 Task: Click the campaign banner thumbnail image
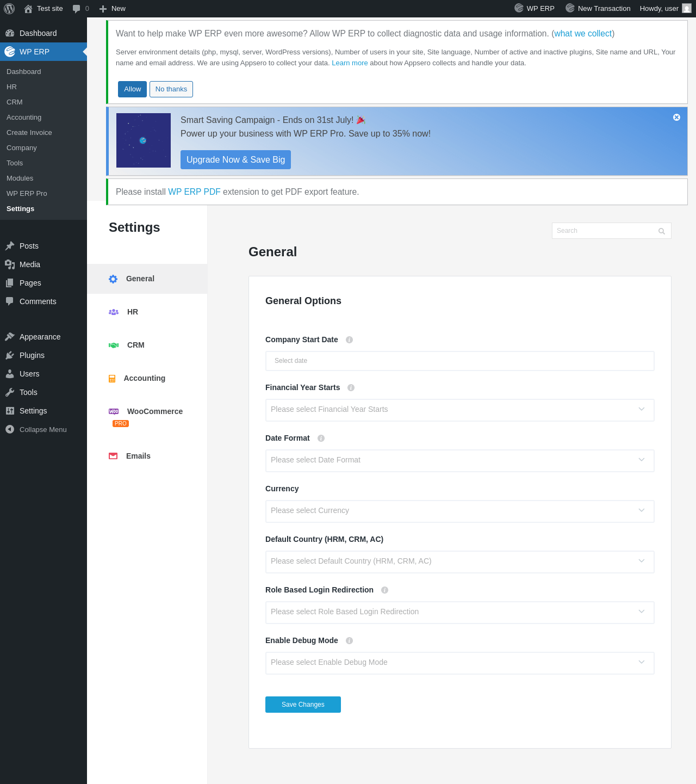144,140
